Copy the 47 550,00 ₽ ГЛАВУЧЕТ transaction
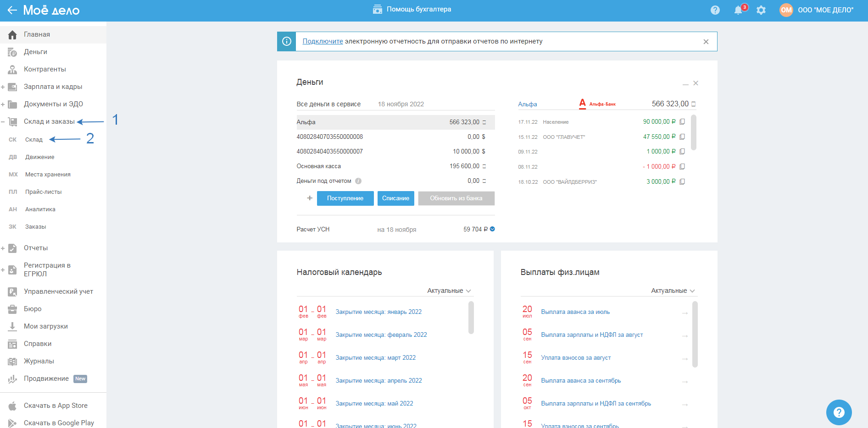Screen dimensions: 868x428 point(682,137)
